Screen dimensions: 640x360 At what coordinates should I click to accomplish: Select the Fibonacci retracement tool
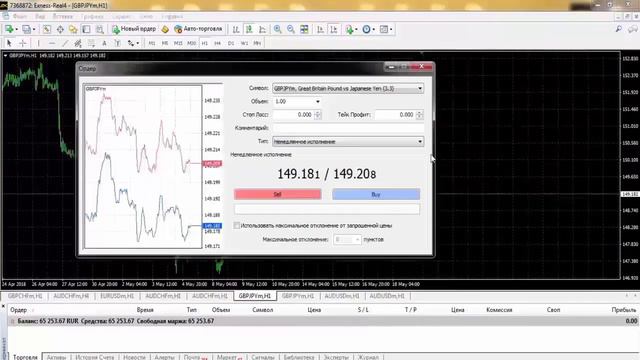tap(91, 43)
